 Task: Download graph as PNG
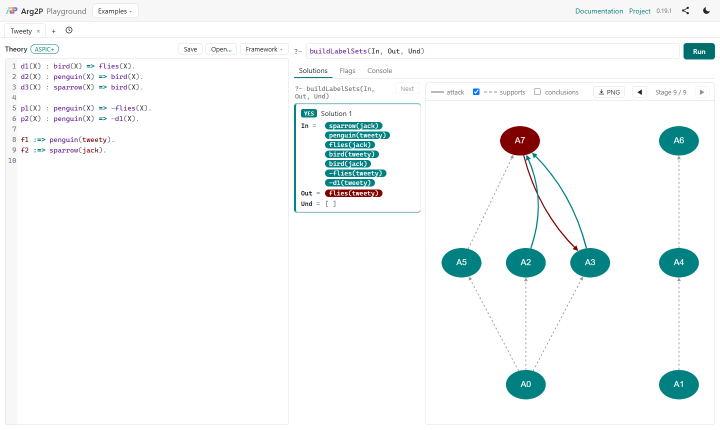pos(609,92)
